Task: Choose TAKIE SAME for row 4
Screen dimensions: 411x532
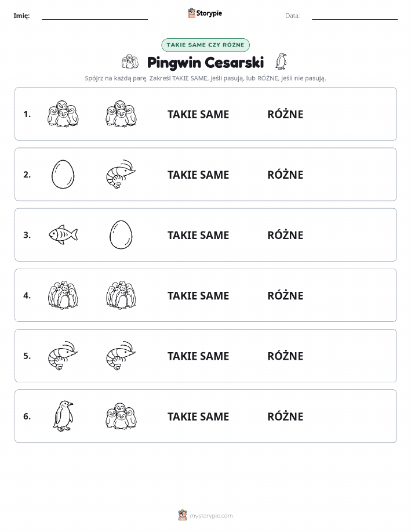Action: pyautogui.click(x=198, y=295)
